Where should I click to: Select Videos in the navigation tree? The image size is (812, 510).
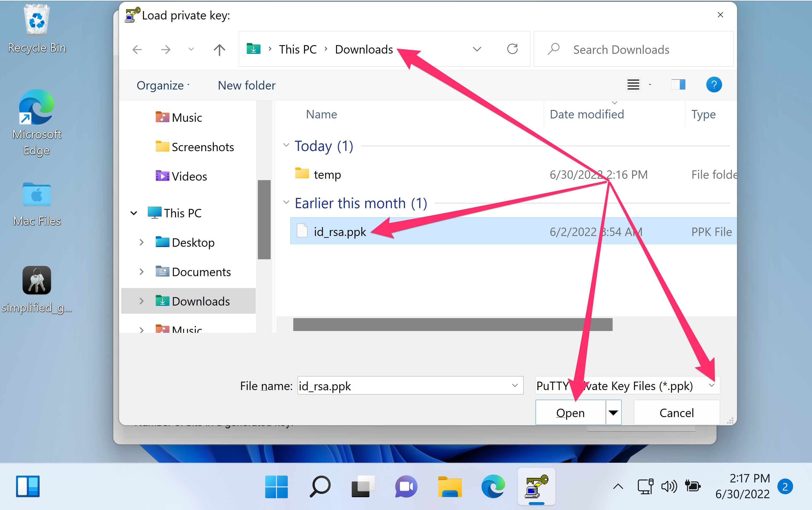[x=181, y=176]
